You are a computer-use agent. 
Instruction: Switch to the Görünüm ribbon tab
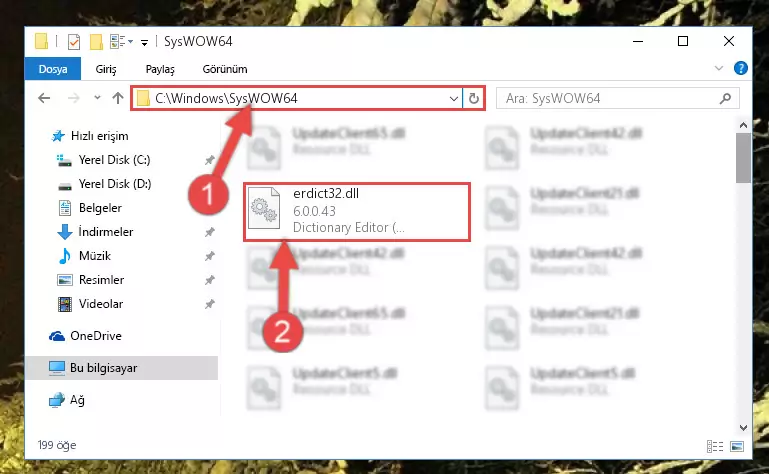click(x=225, y=69)
